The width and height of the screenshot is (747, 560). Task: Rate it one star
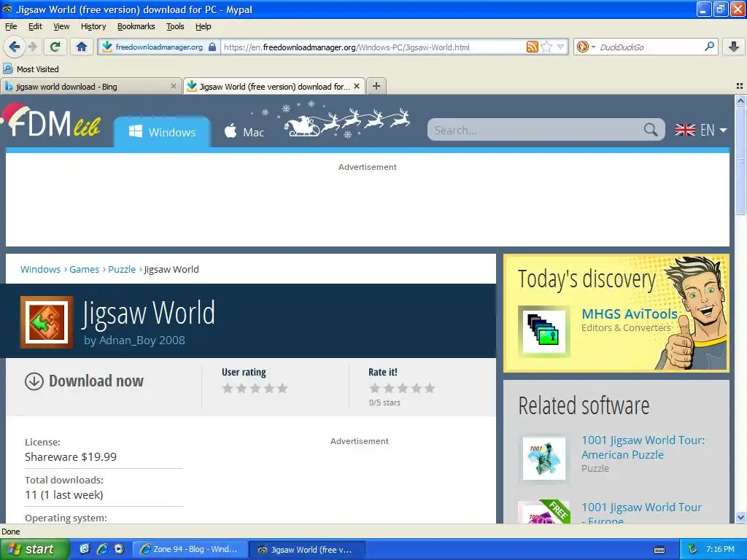pyautogui.click(x=375, y=388)
